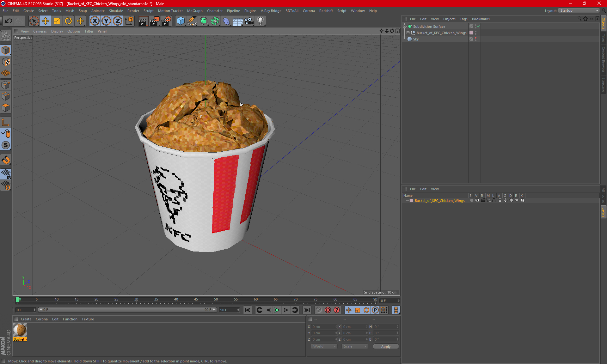Add a Cube primitive object
The image size is (607, 364).
(x=181, y=21)
